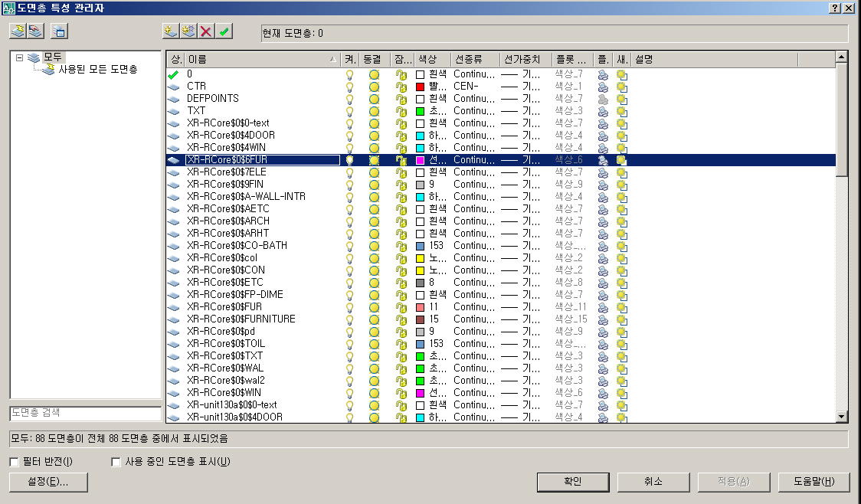The width and height of the screenshot is (861, 504).
Task: Toggle the light bulb on DEFPOINTS layer
Action: [350, 99]
